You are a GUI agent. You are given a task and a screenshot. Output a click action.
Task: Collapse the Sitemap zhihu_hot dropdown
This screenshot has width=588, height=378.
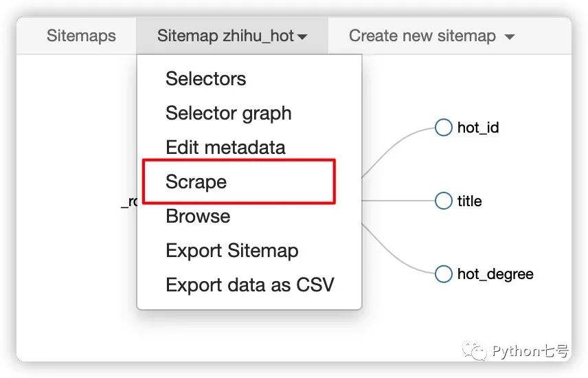(231, 36)
